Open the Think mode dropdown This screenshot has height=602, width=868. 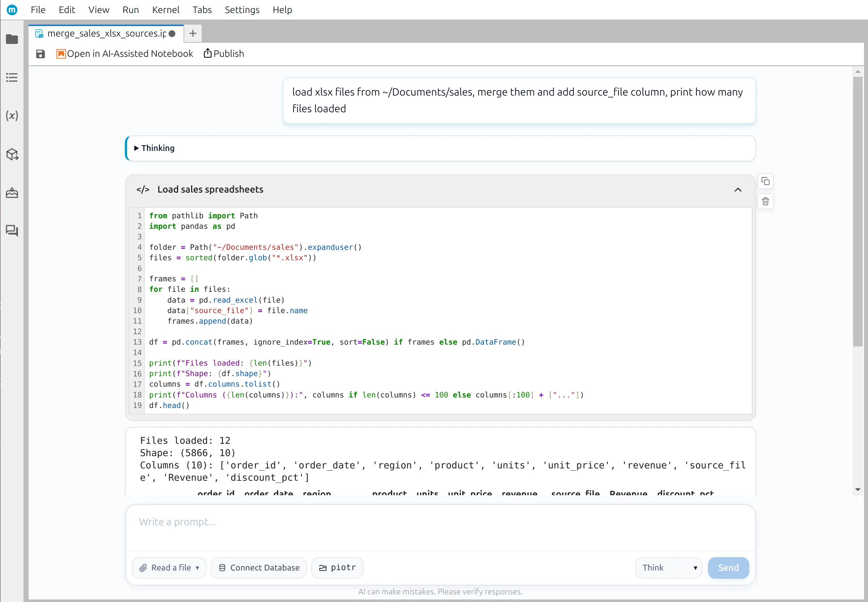[x=669, y=568]
